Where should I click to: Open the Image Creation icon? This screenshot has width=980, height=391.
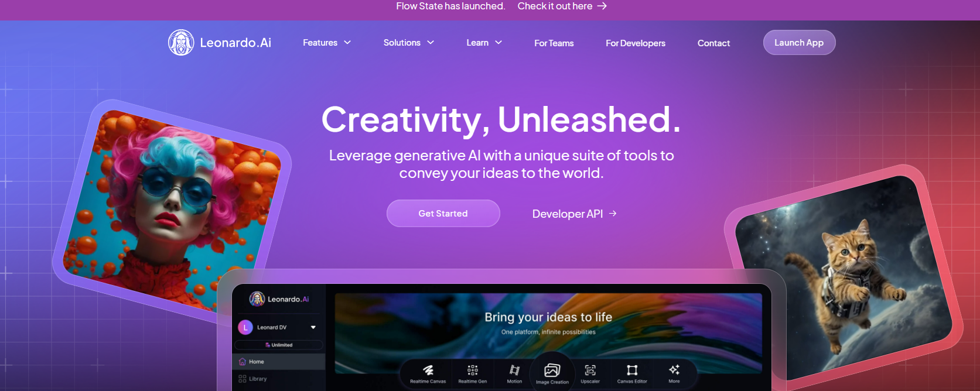pos(552,370)
